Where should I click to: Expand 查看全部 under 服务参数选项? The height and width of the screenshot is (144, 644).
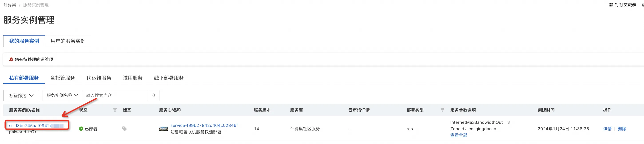[459, 135]
